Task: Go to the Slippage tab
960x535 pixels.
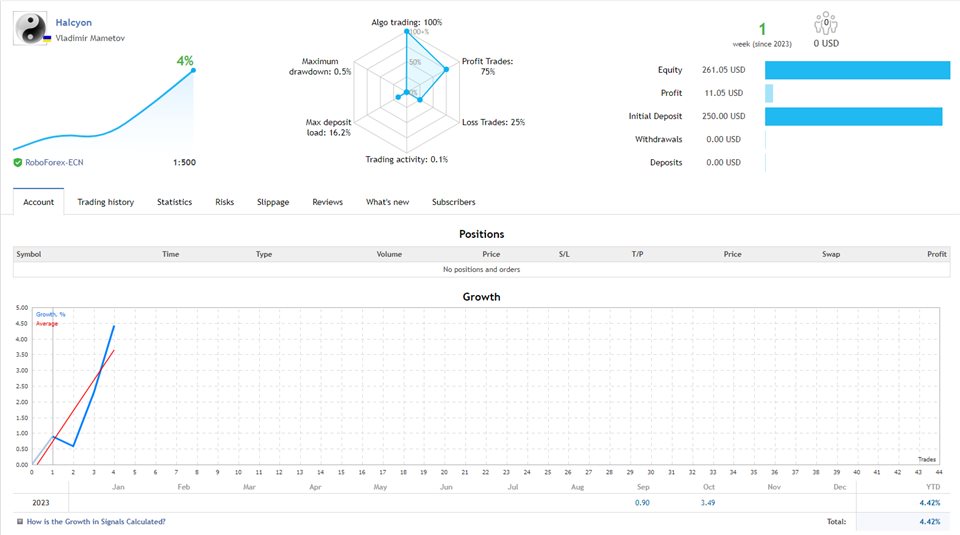Action: [x=272, y=202]
